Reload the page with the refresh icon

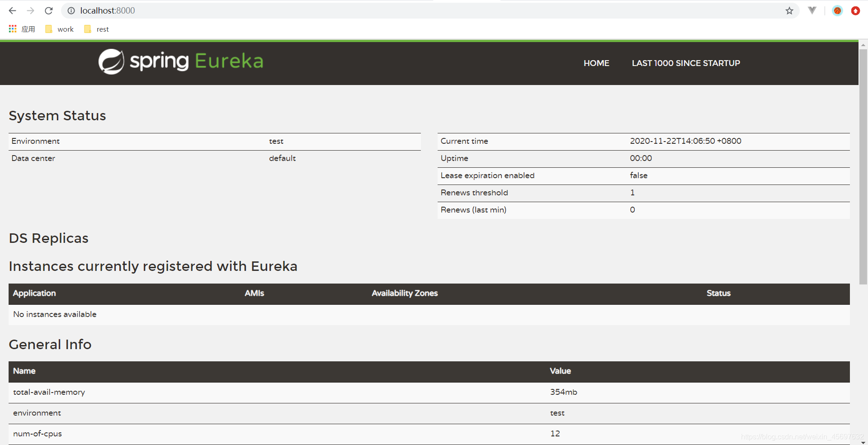[49, 10]
